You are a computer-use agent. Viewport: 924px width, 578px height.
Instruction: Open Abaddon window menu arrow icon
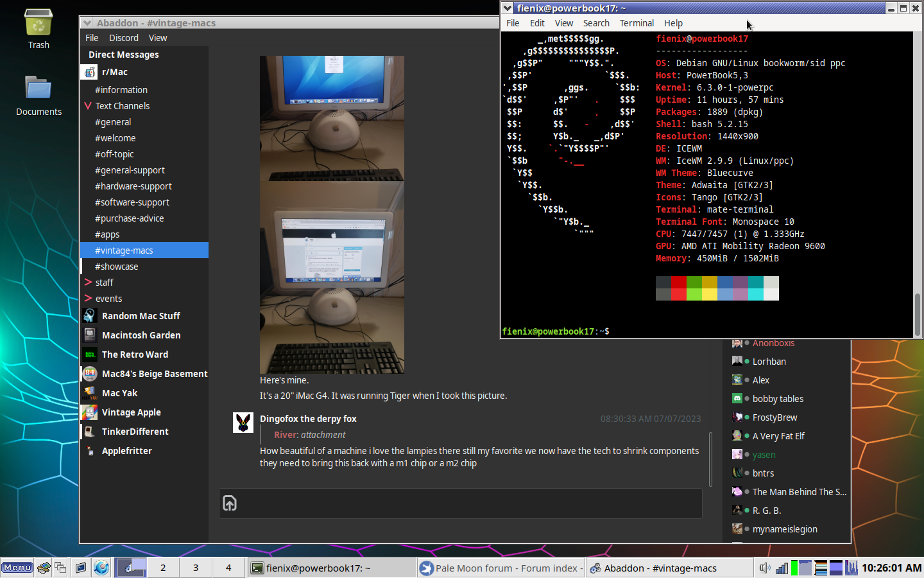[x=87, y=23]
